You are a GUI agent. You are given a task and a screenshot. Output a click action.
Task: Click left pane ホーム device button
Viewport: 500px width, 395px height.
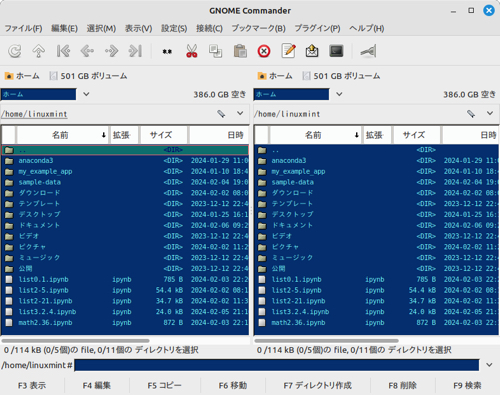[22, 76]
